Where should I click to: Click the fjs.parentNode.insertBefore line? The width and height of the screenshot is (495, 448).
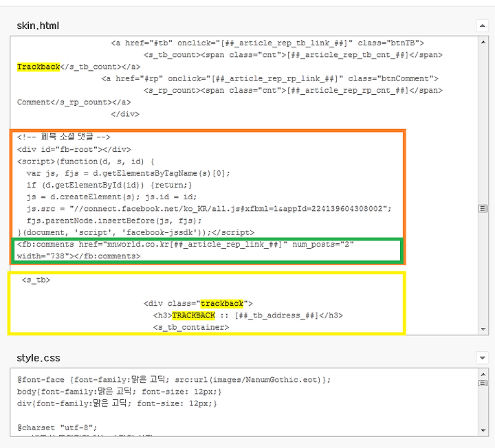click(114, 221)
